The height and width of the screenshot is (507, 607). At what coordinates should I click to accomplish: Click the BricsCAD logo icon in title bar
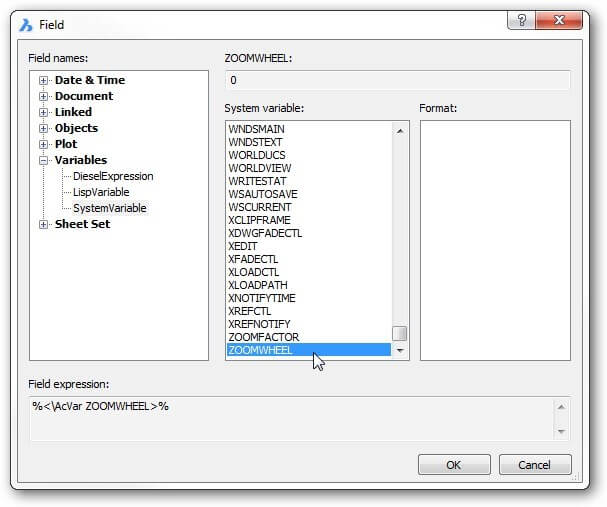coord(26,25)
